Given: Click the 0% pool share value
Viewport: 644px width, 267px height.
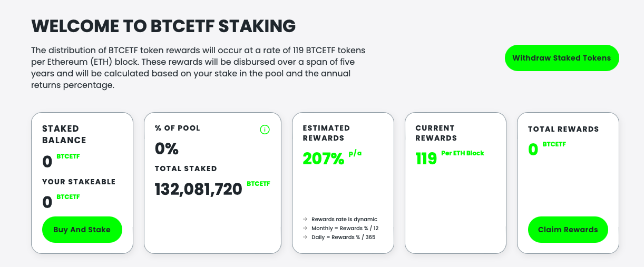Looking at the screenshot, I should [167, 149].
